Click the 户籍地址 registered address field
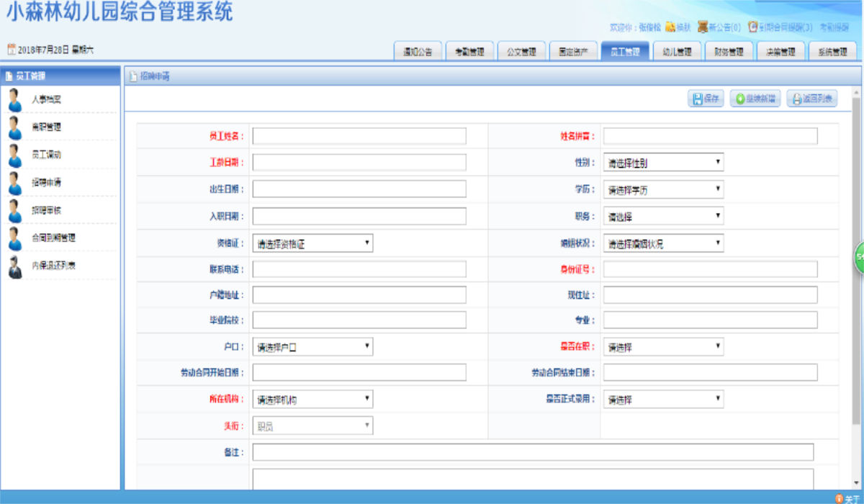 point(359,295)
